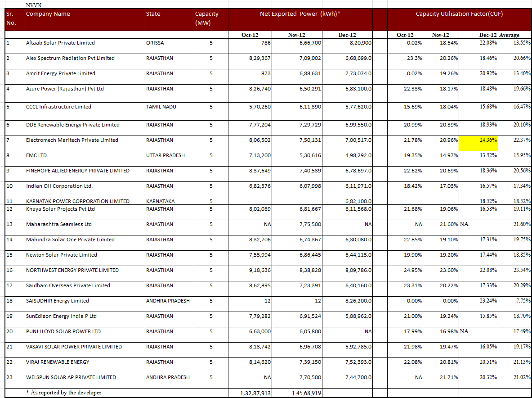Select the '786' Oct-12 power cell
This screenshot has height=398, width=532.
point(250,46)
